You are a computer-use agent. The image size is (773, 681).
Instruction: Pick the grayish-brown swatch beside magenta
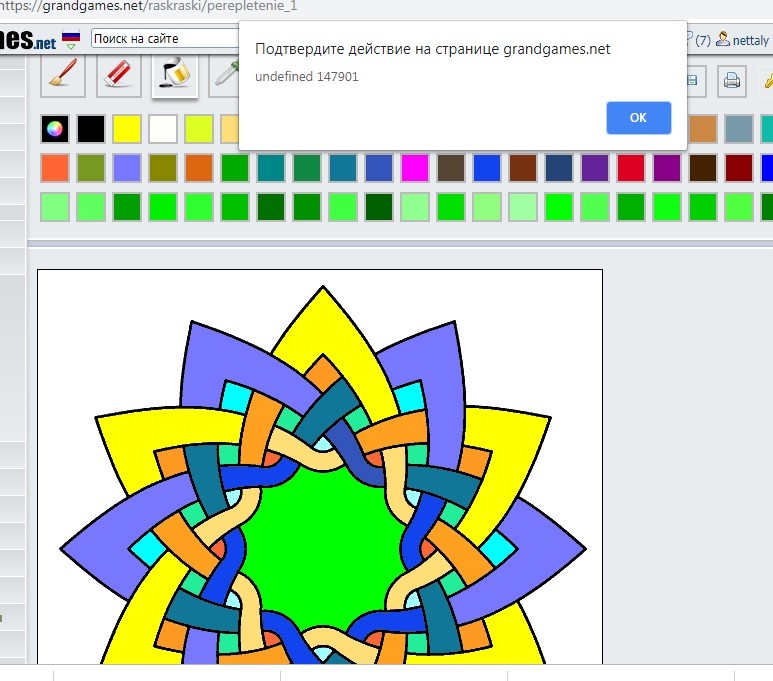click(x=451, y=168)
